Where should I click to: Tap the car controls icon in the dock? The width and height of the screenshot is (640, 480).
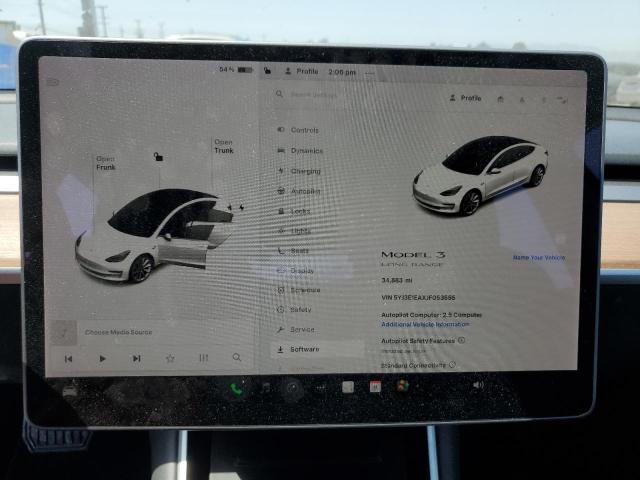click(70, 391)
